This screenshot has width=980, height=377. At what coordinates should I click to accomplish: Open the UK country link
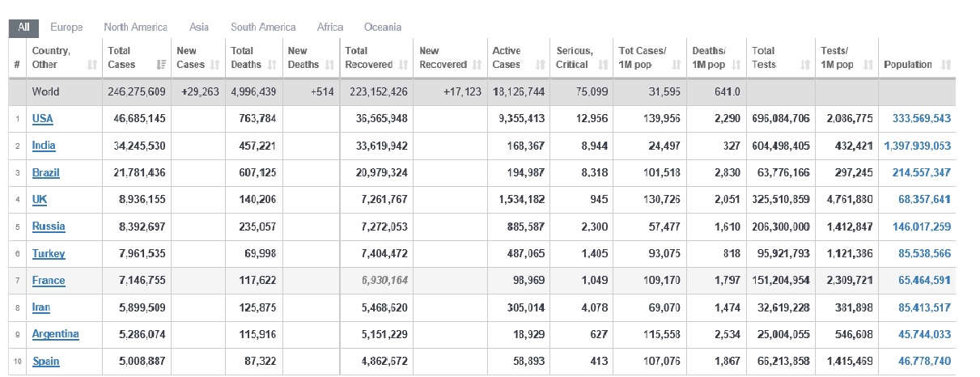click(x=40, y=200)
